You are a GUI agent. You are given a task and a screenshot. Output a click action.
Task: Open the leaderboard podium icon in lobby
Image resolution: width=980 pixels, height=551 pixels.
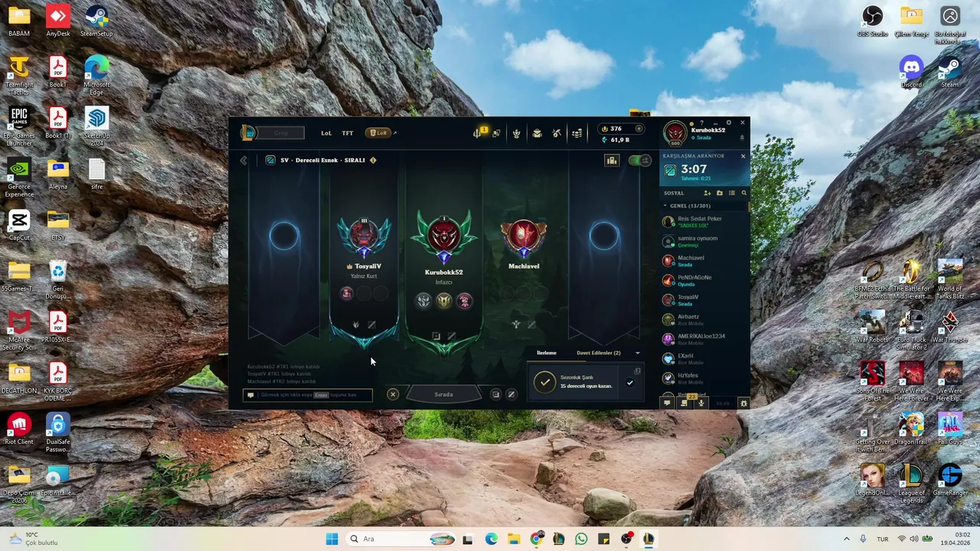[612, 160]
